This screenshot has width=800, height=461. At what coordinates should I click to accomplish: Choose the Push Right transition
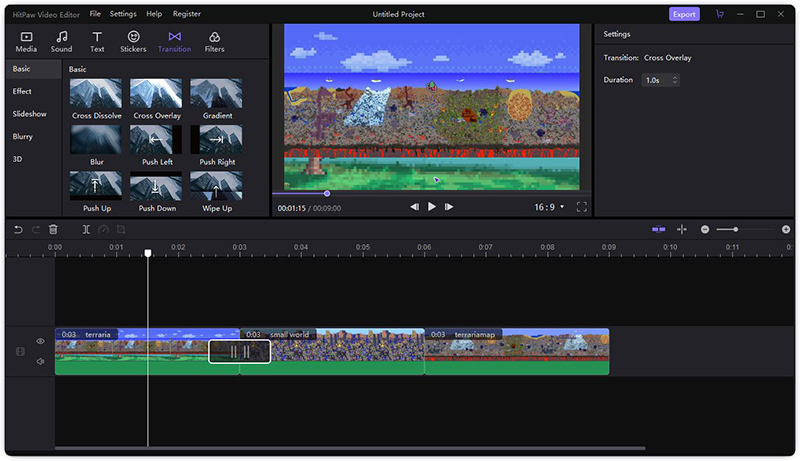(x=216, y=145)
